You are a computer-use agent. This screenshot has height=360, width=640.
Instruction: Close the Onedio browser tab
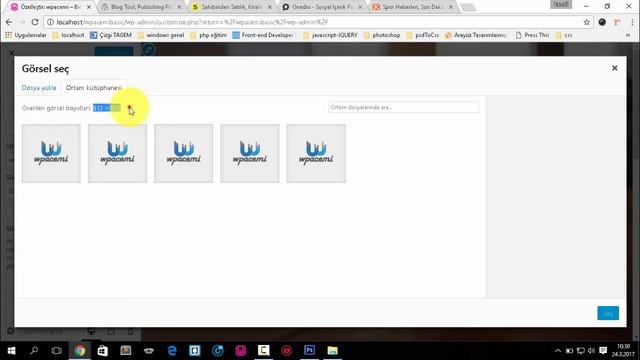pyautogui.click(x=360, y=7)
